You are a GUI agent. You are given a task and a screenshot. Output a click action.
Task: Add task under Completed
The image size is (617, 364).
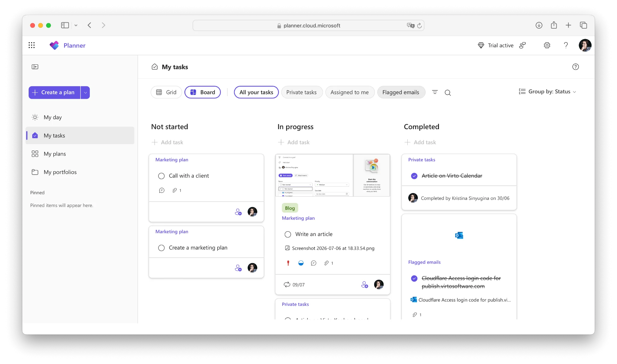(x=420, y=142)
